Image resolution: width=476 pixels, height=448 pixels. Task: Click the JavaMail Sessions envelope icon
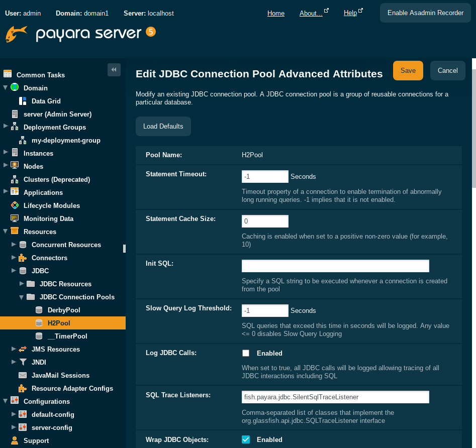[23, 375]
